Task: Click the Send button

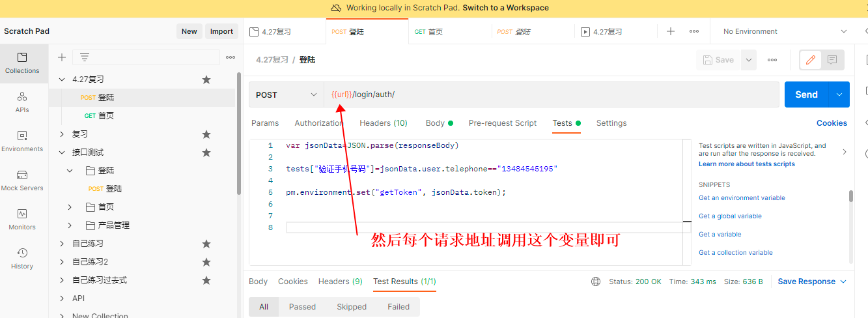Action: tap(806, 94)
